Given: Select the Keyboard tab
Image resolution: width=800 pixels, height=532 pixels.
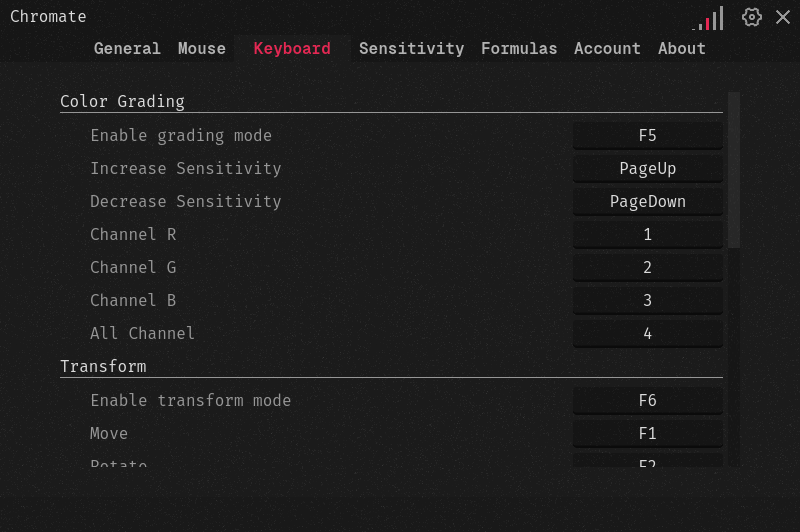Looking at the screenshot, I should (x=292, y=48).
